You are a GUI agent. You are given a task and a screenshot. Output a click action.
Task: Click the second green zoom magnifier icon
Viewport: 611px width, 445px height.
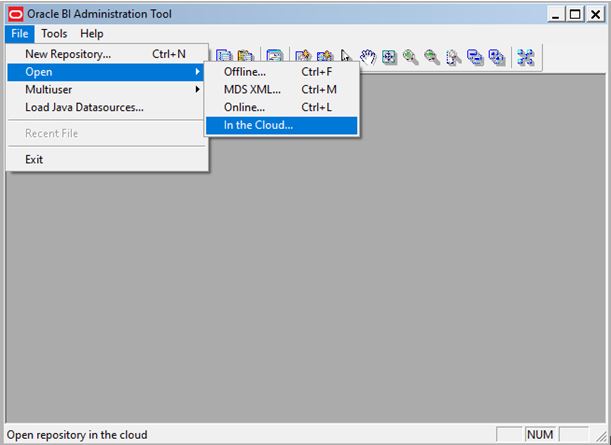[432, 57]
